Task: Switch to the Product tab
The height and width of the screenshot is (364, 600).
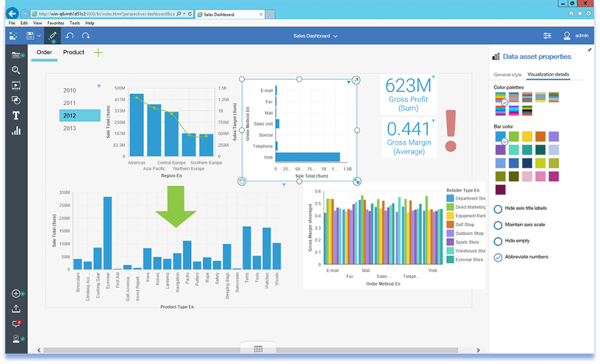Action: coord(74,52)
